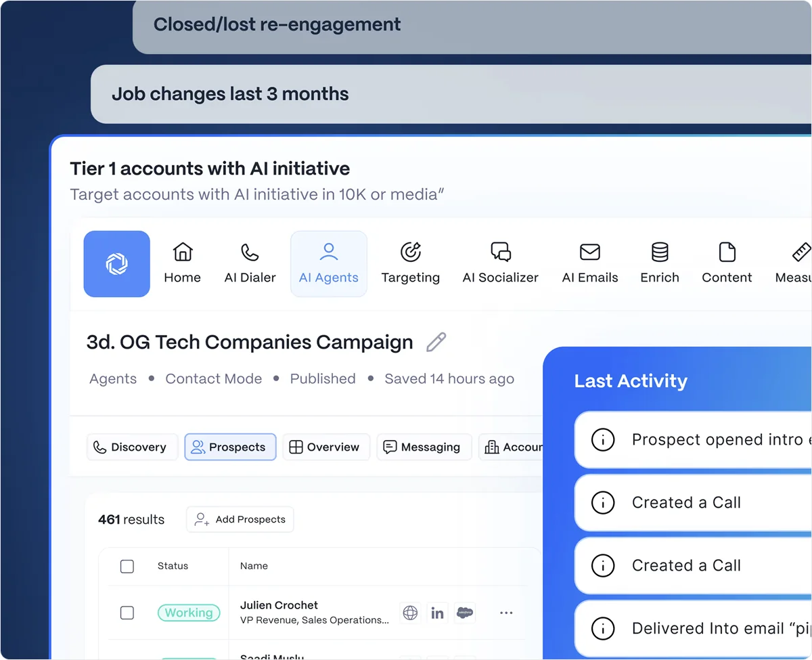The image size is (812, 660).
Task: Open the Closed/lost re-engagement card
Action: coord(472,26)
